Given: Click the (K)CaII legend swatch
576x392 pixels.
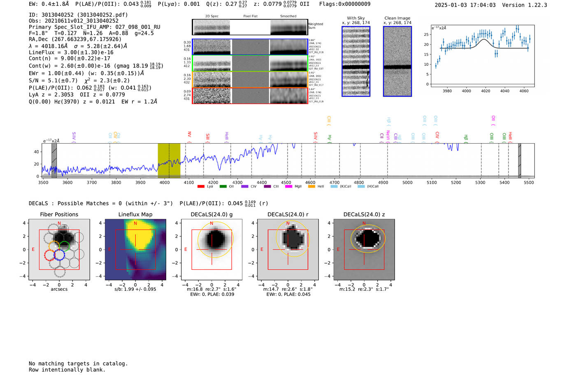Looking at the screenshot, I should point(334,187).
